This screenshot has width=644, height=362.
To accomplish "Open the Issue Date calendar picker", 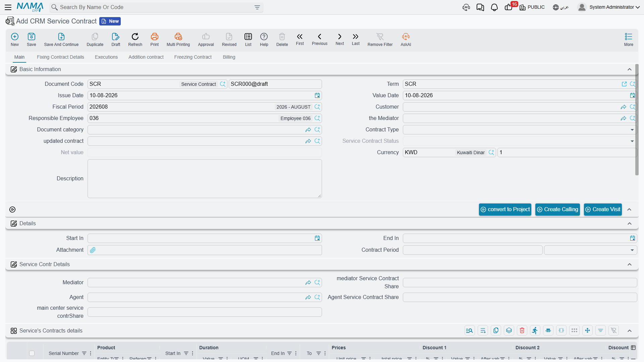I will [x=317, y=96].
